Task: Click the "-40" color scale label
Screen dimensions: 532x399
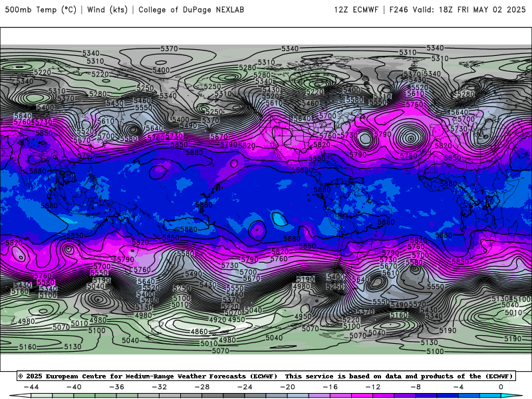Action: click(74, 387)
